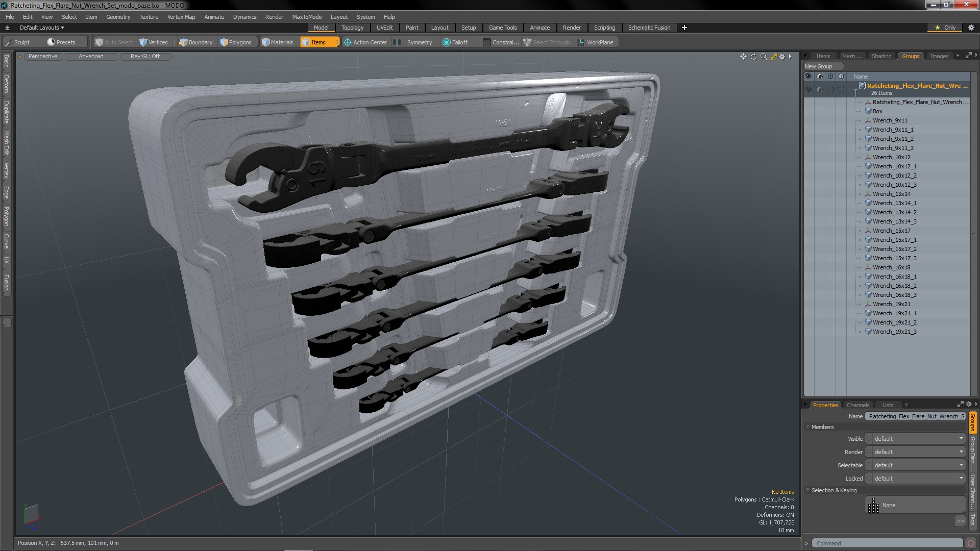
Task: Select the Action Center tool
Action: click(x=365, y=42)
